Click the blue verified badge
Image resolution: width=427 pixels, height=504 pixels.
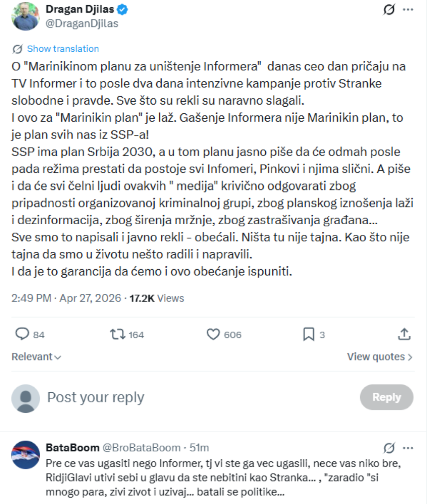click(x=122, y=9)
